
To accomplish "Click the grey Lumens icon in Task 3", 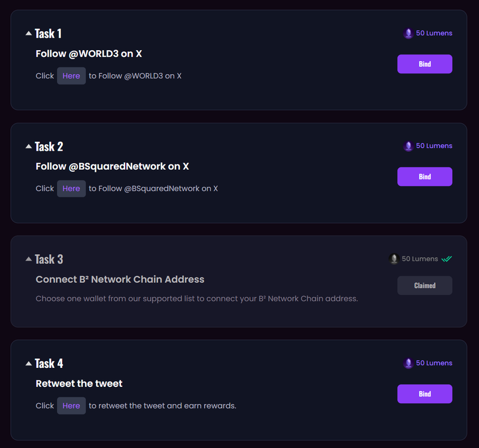I will [393, 259].
